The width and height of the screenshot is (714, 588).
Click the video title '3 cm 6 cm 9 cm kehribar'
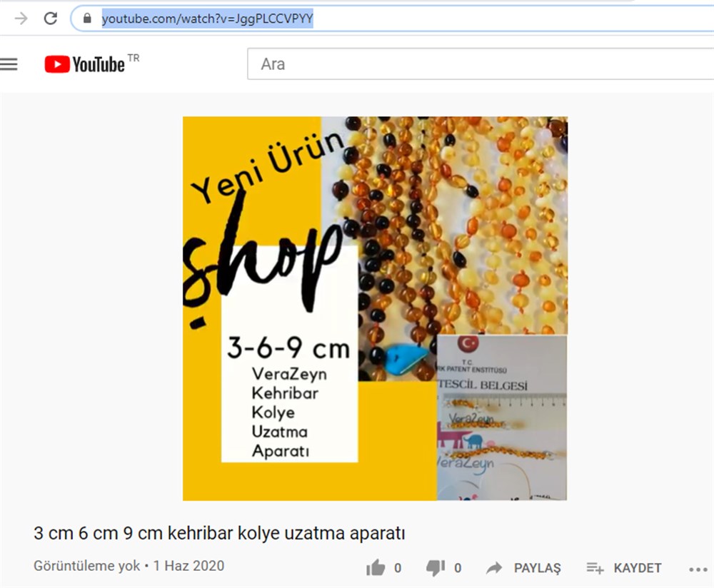click(219, 533)
